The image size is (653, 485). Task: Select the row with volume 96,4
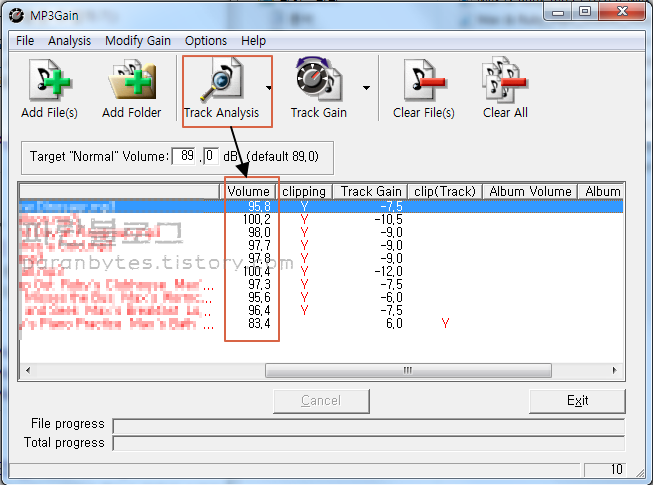point(321,311)
